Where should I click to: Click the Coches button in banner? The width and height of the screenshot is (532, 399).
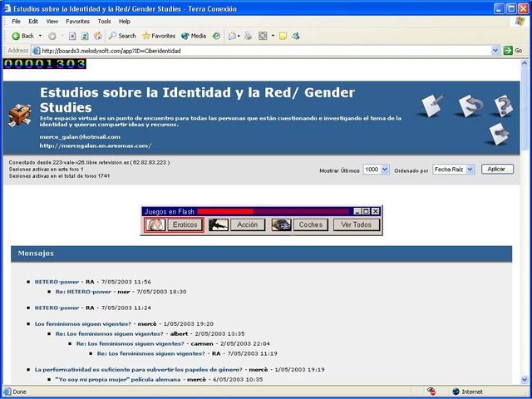[x=311, y=224]
